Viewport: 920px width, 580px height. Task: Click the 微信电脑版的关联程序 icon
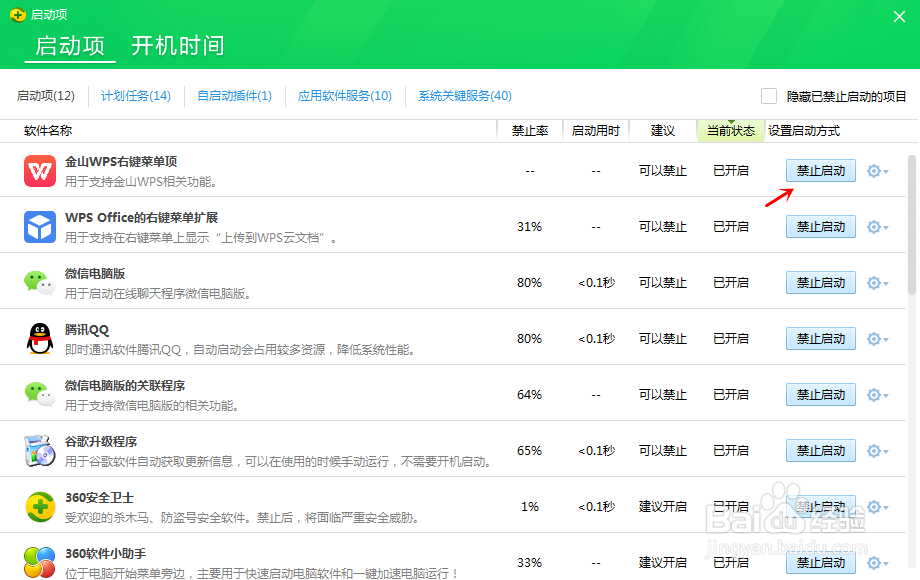38,394
